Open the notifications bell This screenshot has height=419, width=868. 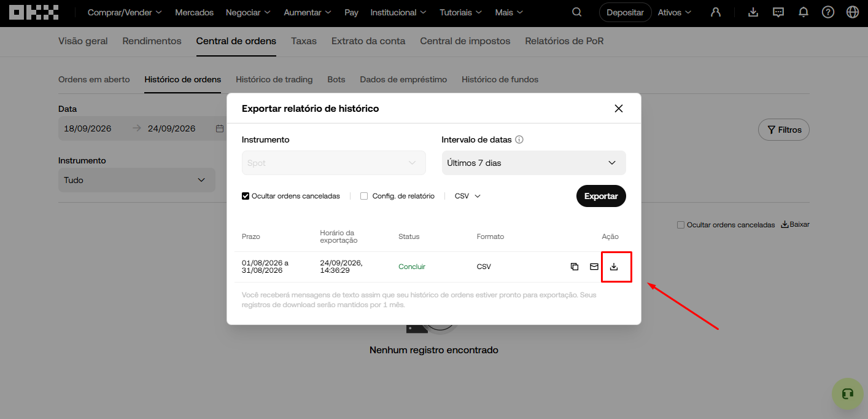(x=803, y=12)
